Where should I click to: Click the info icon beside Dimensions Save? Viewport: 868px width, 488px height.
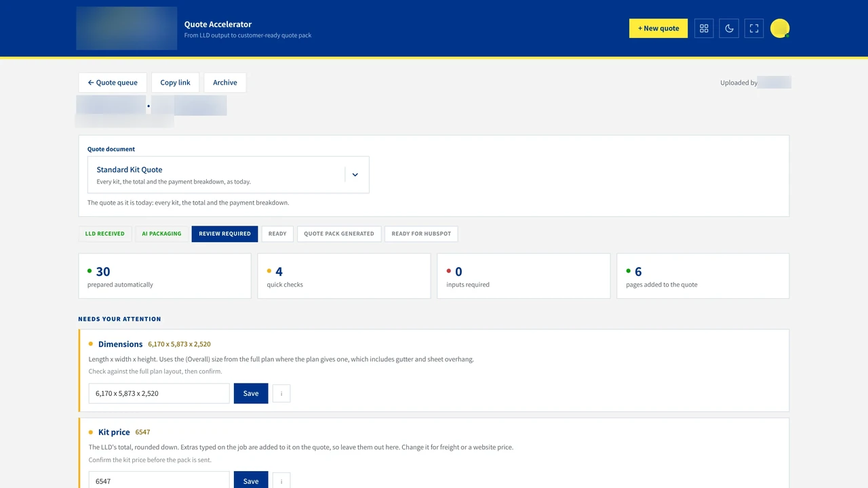tap(281, 393)
